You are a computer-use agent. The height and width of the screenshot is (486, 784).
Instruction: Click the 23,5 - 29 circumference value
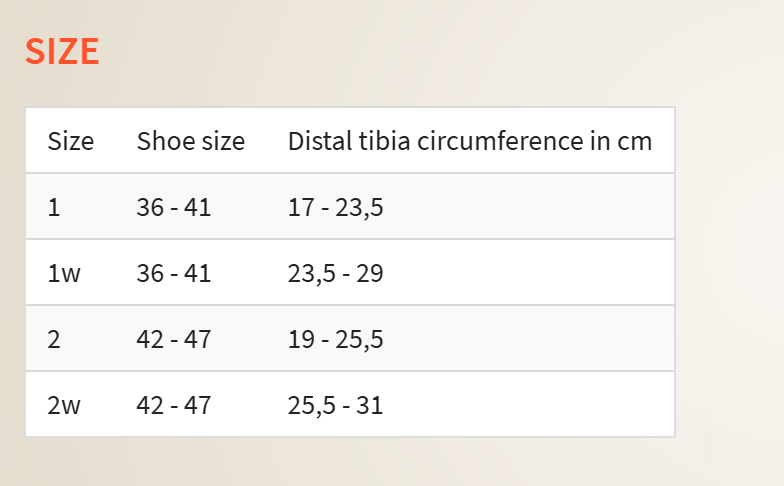[336, 273]
